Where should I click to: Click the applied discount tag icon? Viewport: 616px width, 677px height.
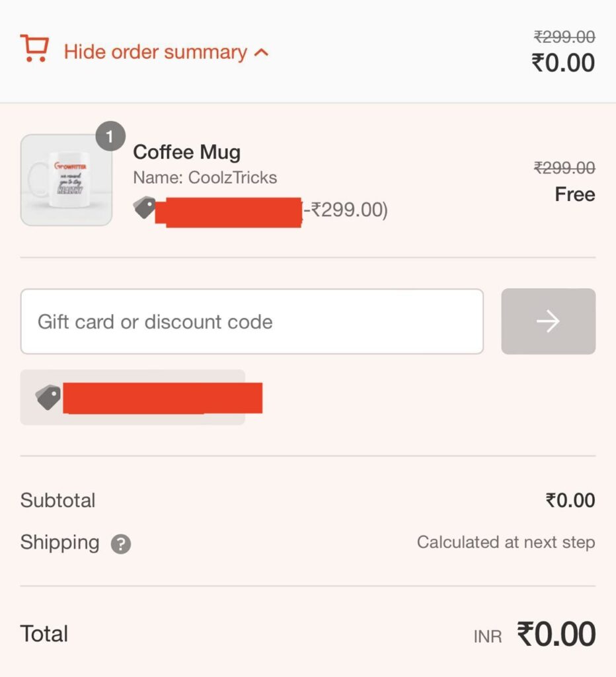click(48, 397)
